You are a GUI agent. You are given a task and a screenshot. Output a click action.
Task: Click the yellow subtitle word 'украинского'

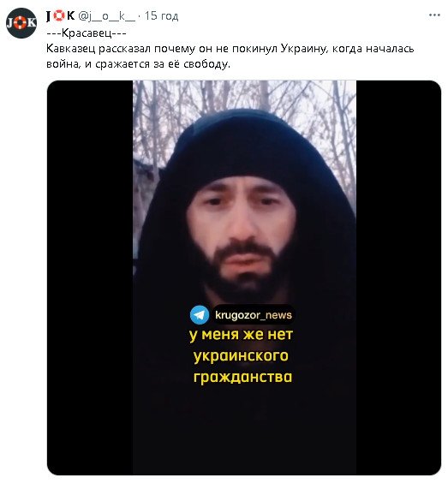coord(241,356)
